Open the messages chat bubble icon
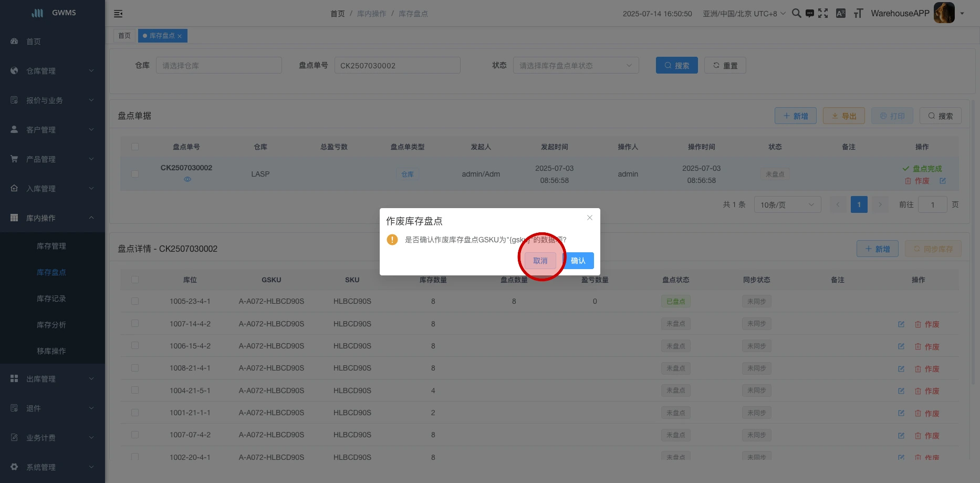 pos(810,14)
